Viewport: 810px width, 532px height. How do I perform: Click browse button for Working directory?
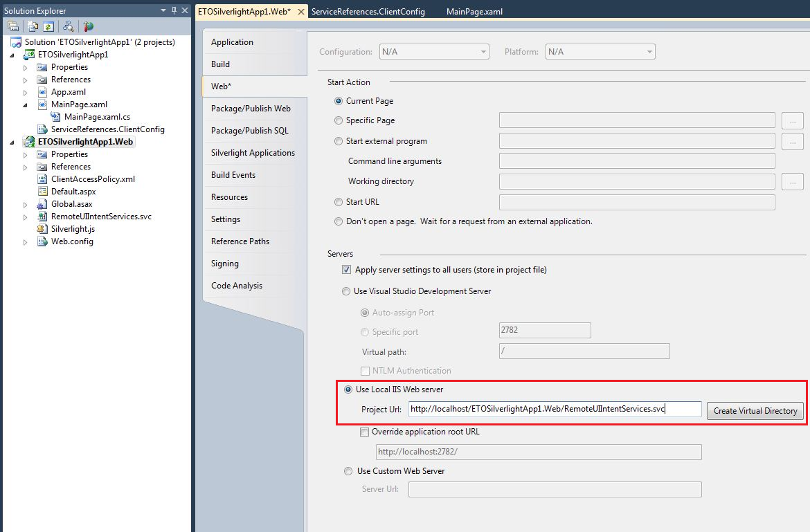pos(793,182)
